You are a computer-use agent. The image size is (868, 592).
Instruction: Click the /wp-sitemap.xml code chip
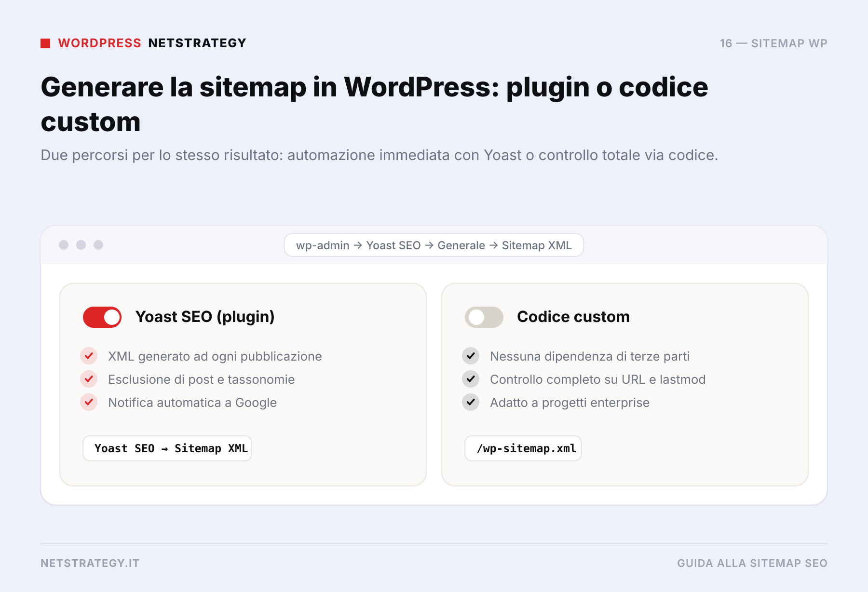click(x=523, y=448)
